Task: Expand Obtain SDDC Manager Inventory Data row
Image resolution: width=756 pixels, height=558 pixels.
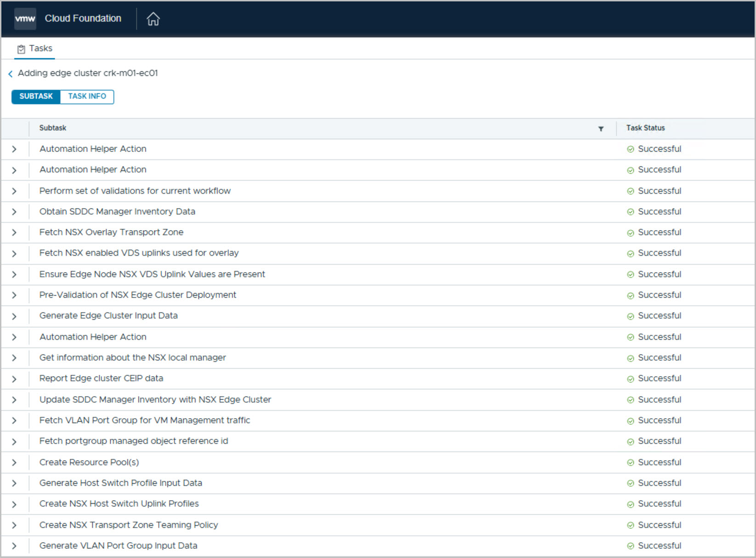Action: 14,212
